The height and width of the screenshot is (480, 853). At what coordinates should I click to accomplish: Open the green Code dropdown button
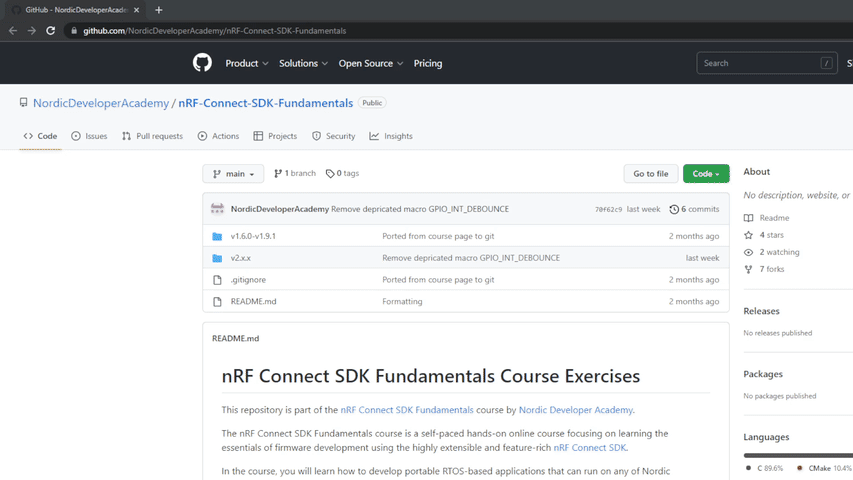(x=706, y=174)
